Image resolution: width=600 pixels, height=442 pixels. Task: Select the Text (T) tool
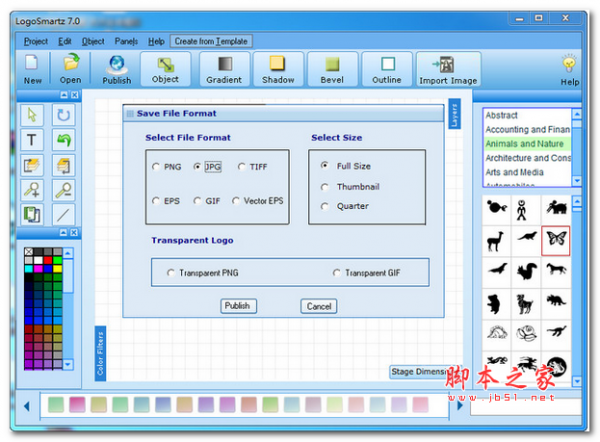click(x=32, y=140)
